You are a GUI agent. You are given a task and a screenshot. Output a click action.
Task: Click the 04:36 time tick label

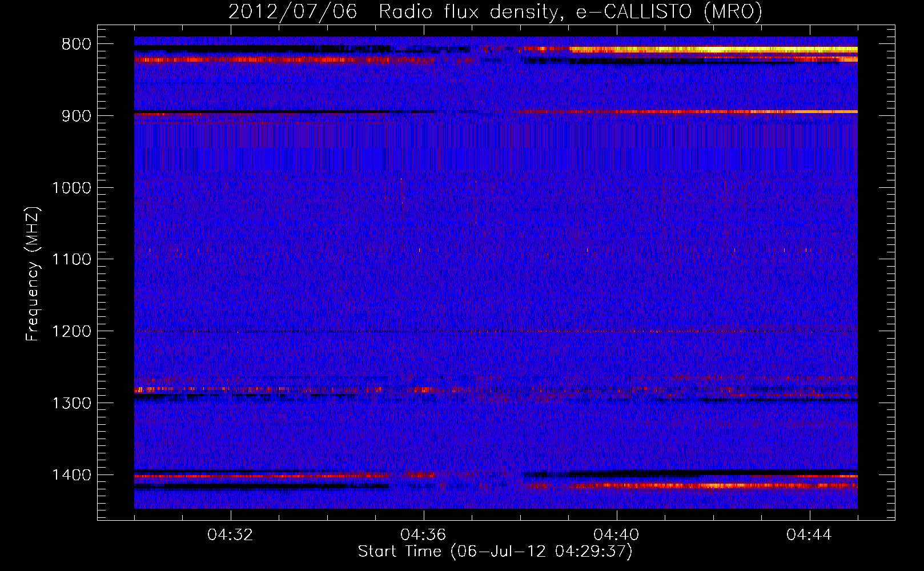click(x=424, y=535)
